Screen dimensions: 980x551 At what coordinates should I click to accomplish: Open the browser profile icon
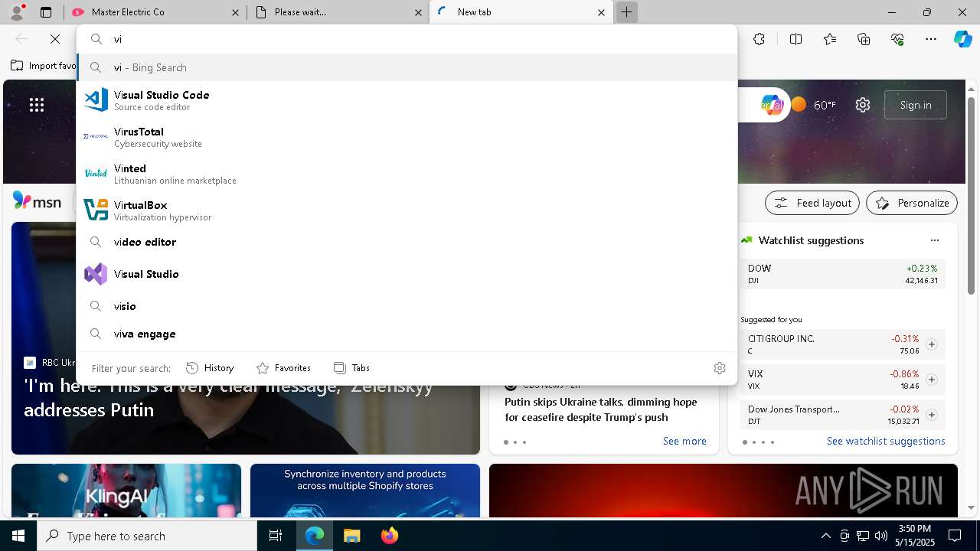tap(17, 12)
